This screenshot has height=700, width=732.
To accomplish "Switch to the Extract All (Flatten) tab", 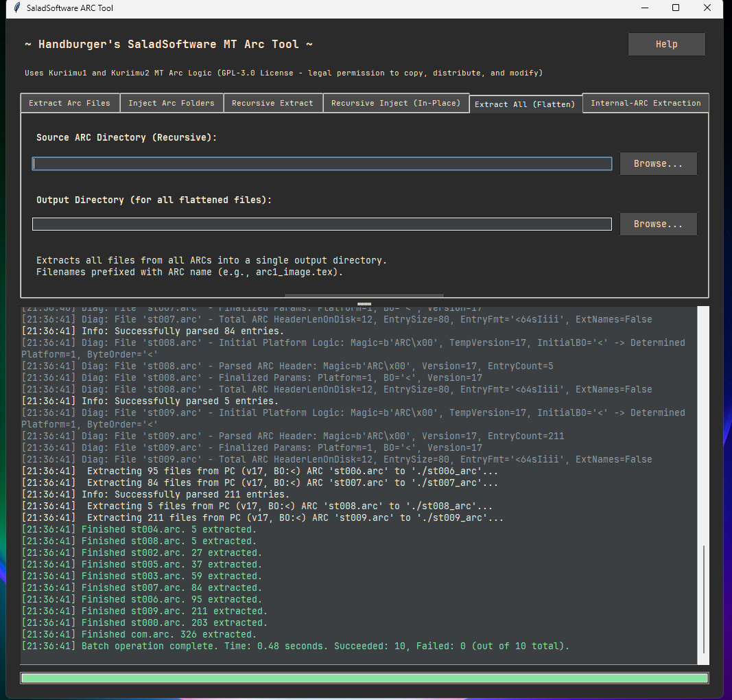I will coord(526,103).
